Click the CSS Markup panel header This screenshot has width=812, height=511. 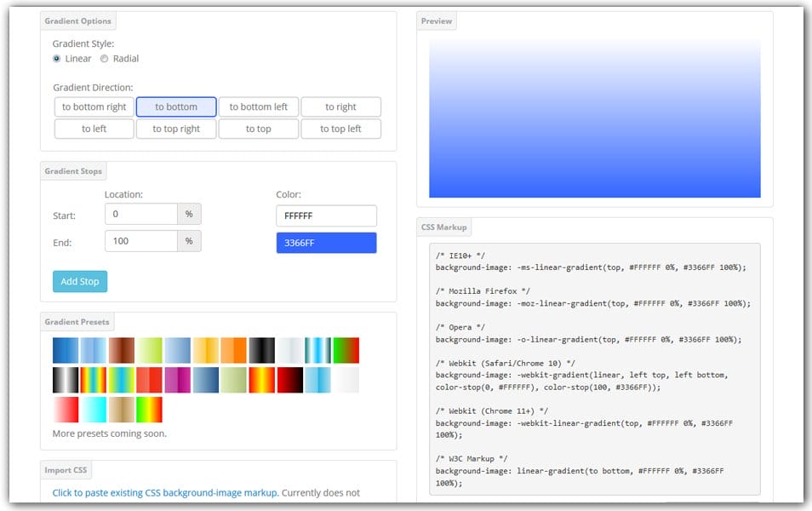(x=443, y=227)
